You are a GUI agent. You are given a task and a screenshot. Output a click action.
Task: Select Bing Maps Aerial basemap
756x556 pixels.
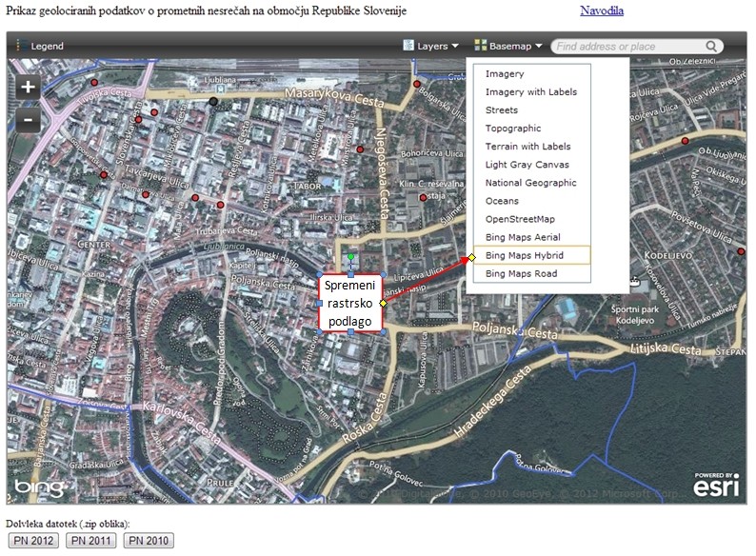(532, 237)
